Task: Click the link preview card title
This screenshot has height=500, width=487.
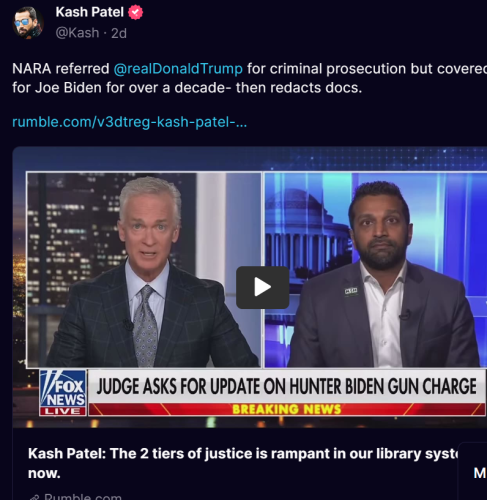Action: coord(243,463)
